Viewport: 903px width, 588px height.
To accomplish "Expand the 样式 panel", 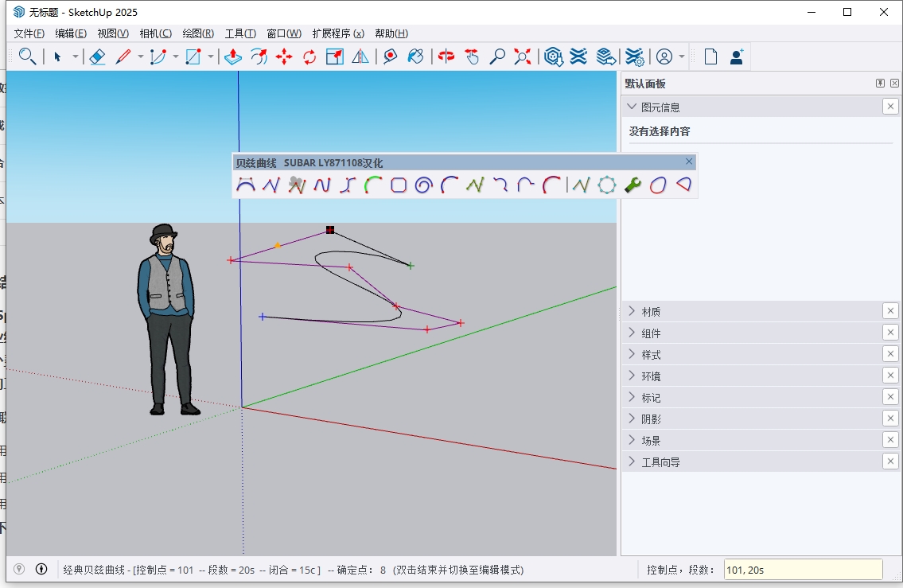I will pyautogui.click(x=632, y=353).
